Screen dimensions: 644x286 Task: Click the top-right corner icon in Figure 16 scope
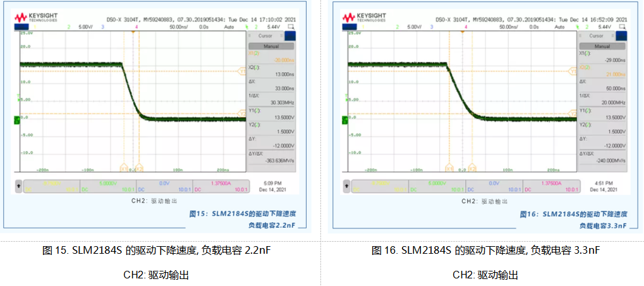point(623,27)
